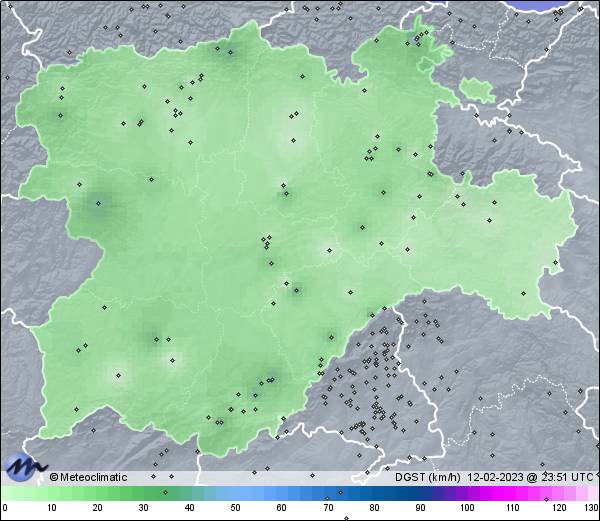The image size is (600, 521).
Task: Click the legend value 30
Action: tap(143, 508)
